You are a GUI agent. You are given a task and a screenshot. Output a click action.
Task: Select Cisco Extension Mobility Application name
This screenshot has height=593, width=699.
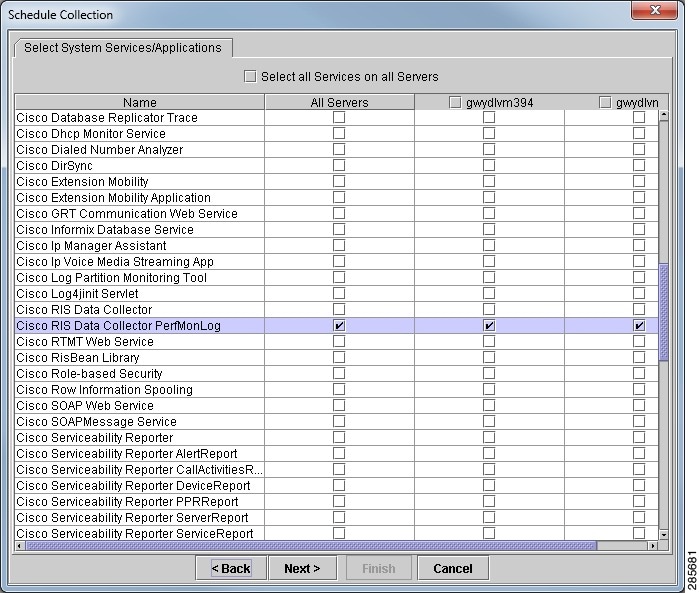pyautogui.click(x=113, y=198)
